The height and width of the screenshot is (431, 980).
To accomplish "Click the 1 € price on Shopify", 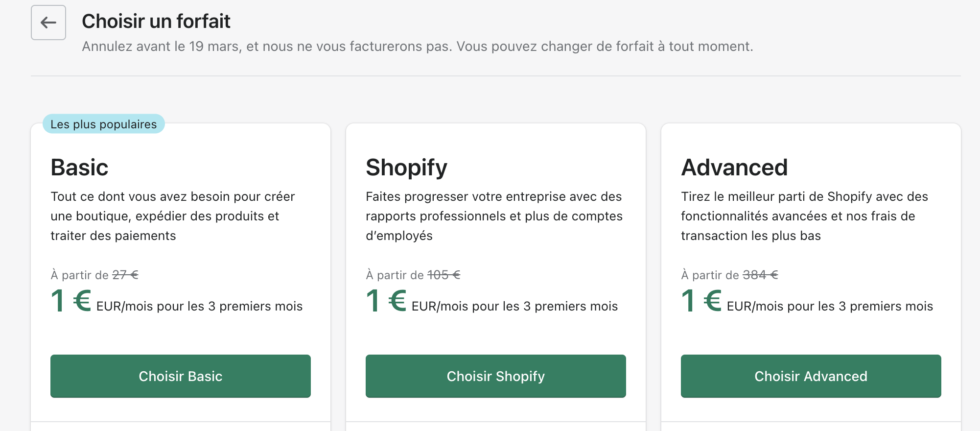I will (x=386, y=301).
